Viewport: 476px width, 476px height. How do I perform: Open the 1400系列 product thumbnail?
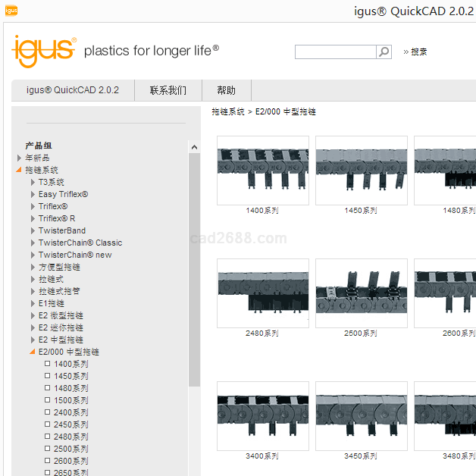pyautogui.click(x=262, y=170)
